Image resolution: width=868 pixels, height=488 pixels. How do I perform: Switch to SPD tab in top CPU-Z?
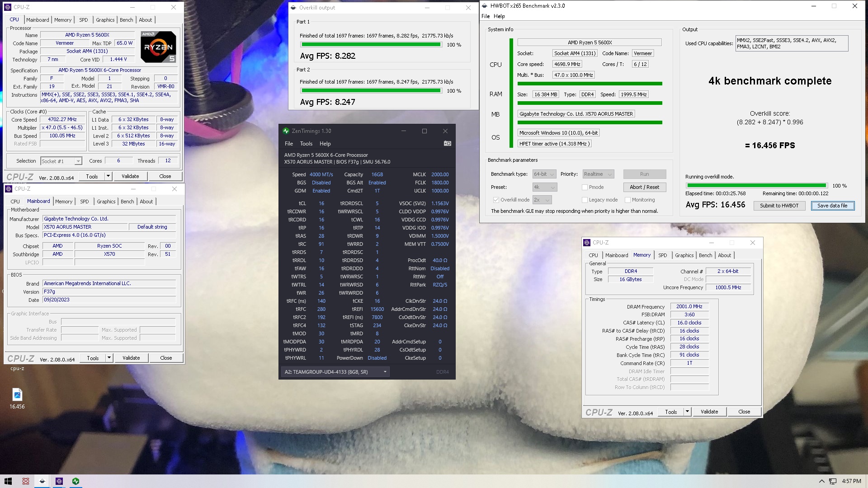pos(84,20)
